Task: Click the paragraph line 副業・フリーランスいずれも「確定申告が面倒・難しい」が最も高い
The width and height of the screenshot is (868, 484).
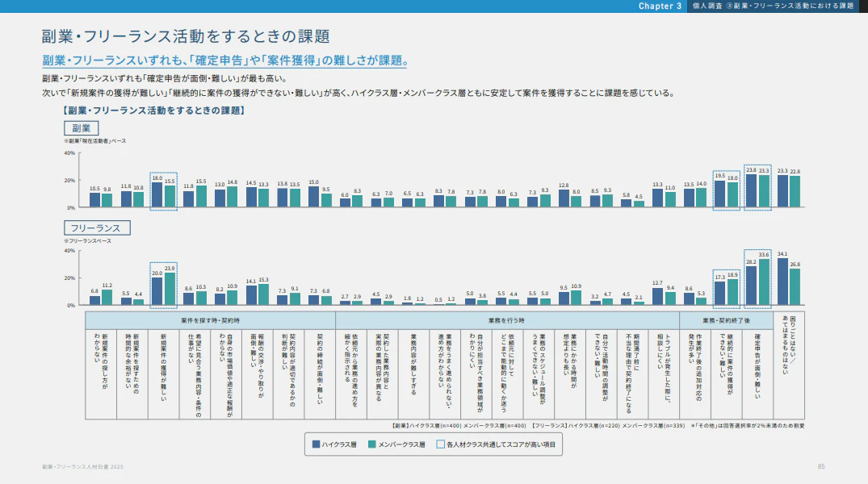Action: pyautogui.click(x=165, y=78)
